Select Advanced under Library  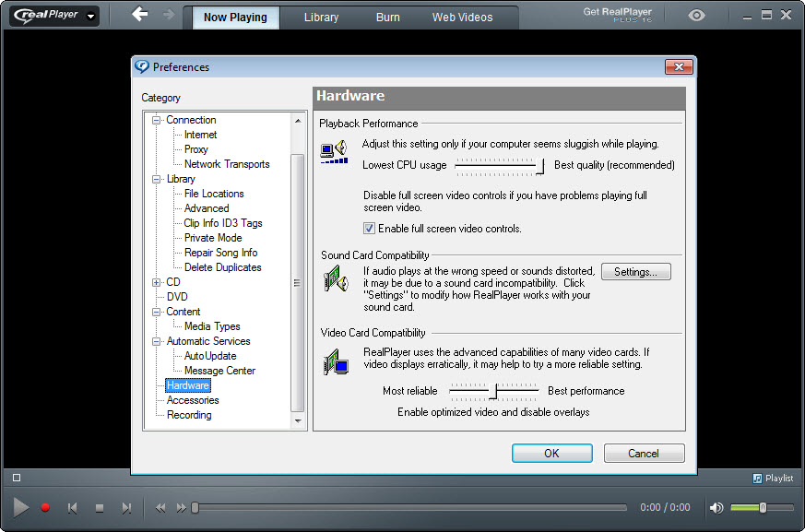pos(207,208)
